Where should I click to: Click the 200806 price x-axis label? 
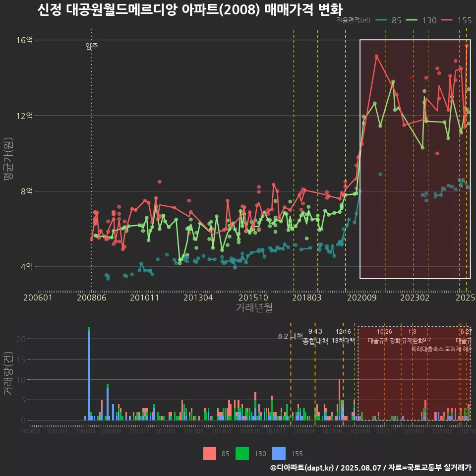(92, 297)
